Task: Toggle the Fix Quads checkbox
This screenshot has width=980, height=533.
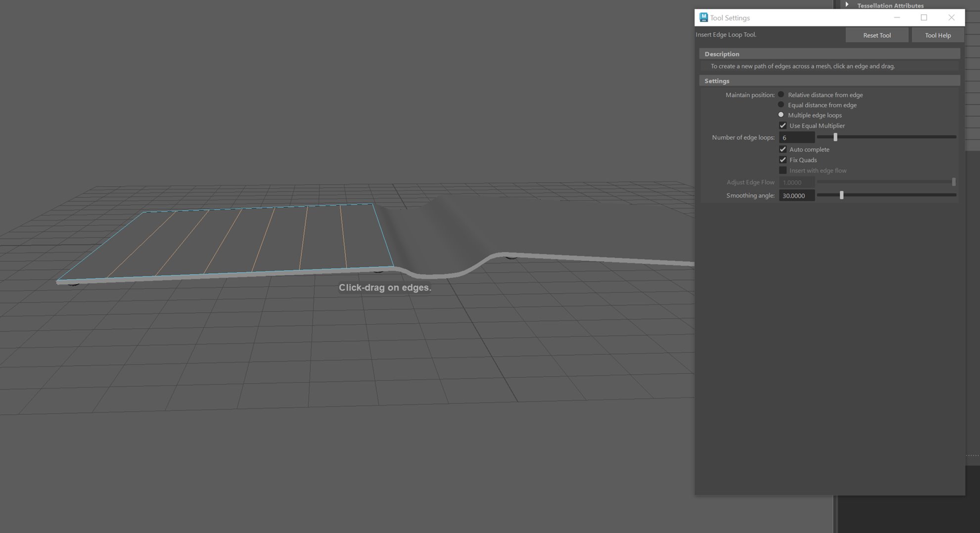Action: coord(783,160)
